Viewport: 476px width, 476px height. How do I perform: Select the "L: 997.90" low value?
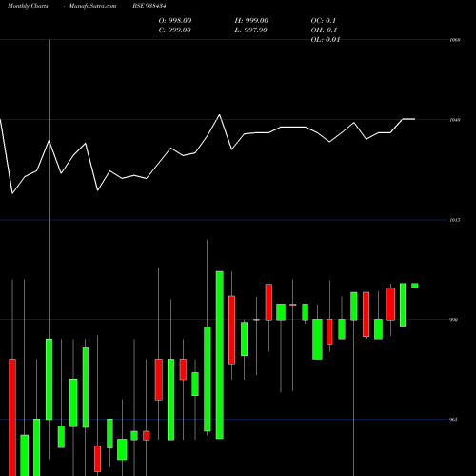pos(251,30)
